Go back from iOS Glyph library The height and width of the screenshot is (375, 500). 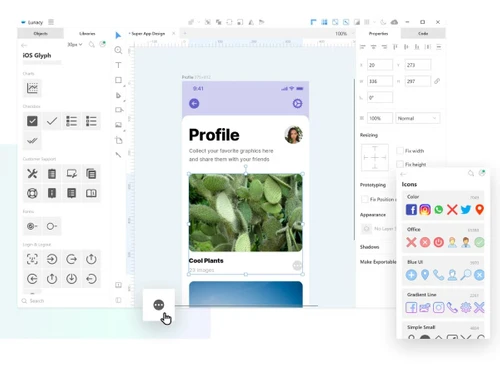coord(24,45)
